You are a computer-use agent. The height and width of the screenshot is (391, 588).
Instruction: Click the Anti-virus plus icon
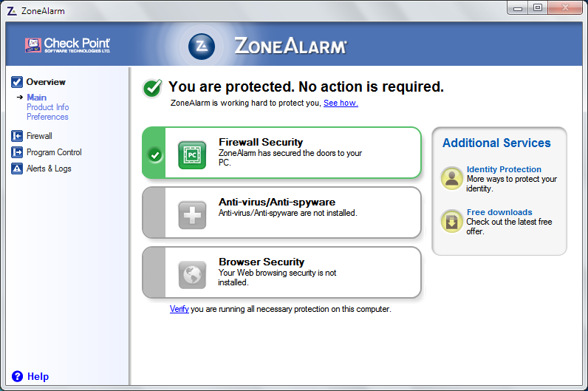(192, 215)
